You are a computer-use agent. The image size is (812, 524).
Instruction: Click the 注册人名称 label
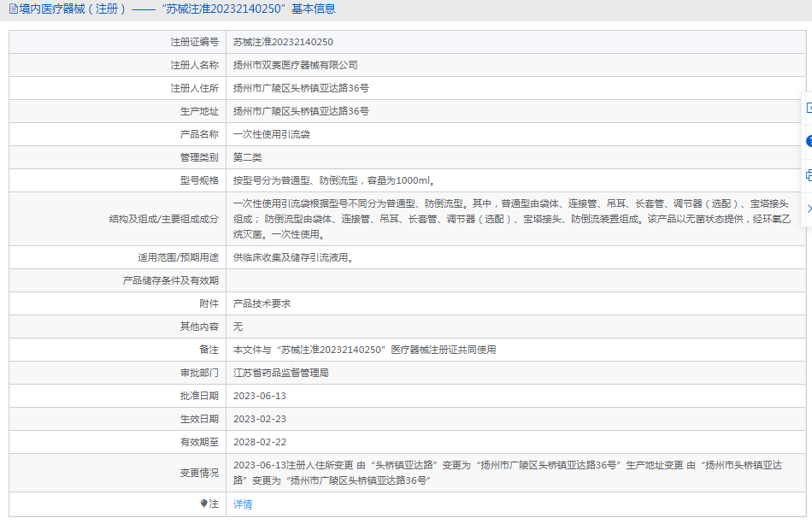coord(195,65)
